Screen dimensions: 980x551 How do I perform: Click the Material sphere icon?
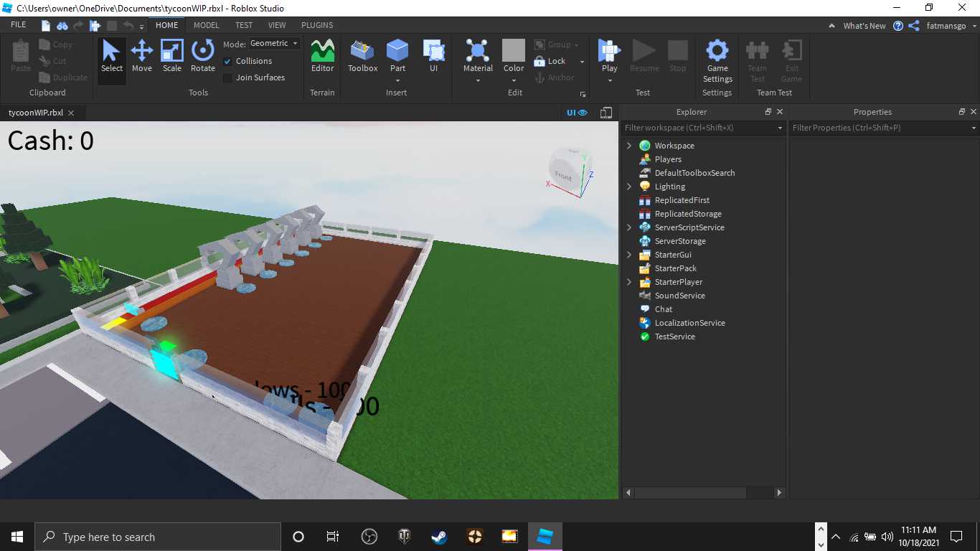478,52
